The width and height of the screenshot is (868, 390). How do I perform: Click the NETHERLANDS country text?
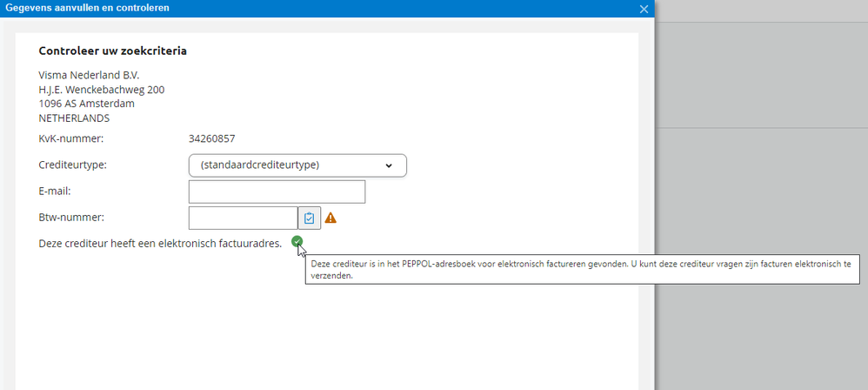(x=74, y=118)
